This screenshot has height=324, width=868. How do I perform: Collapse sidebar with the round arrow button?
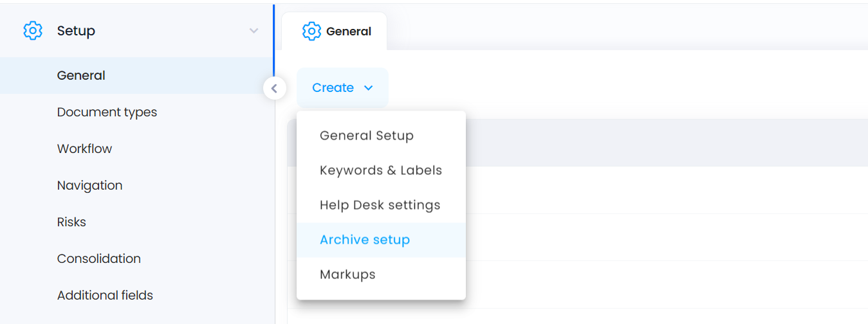pyautogui.click(x=275, y=88)
